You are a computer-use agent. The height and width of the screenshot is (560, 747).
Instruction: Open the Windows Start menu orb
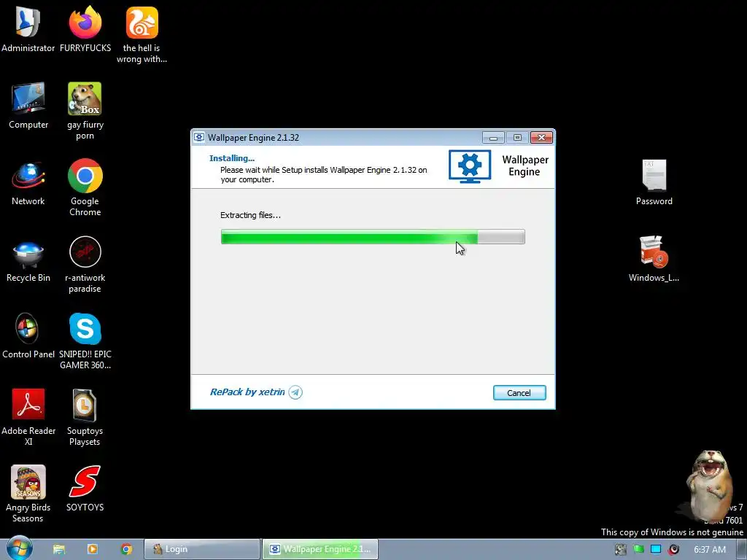tap(20, 548)
